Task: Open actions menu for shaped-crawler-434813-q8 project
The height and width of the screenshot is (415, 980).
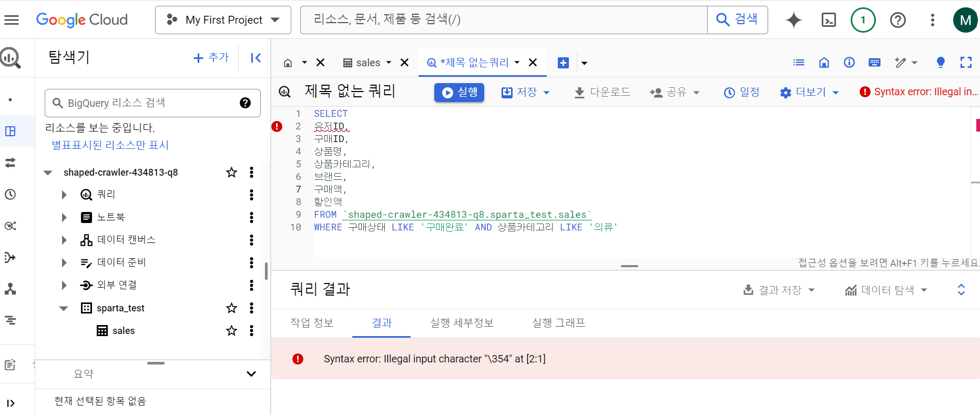Action: coord(251,173)
